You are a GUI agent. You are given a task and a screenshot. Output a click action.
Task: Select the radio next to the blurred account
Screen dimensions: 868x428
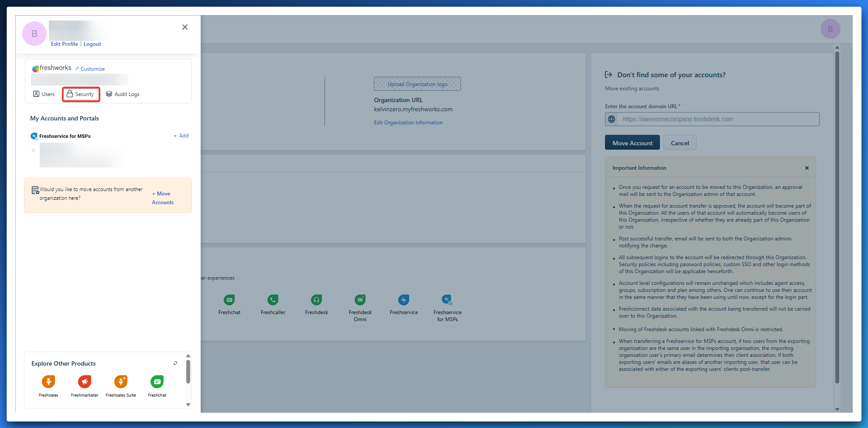click(33, 151)
